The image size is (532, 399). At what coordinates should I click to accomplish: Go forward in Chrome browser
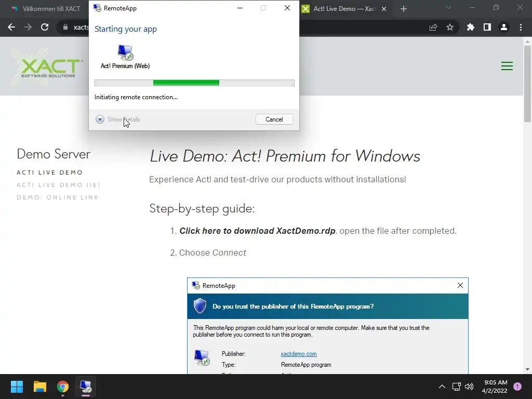[28, 27]
